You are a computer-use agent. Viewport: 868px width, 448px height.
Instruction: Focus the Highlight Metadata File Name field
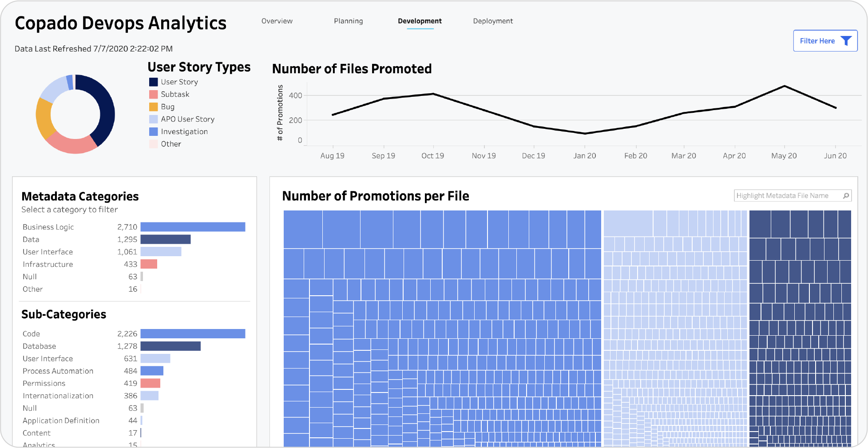pyautogui.click(x=793, y=196)
